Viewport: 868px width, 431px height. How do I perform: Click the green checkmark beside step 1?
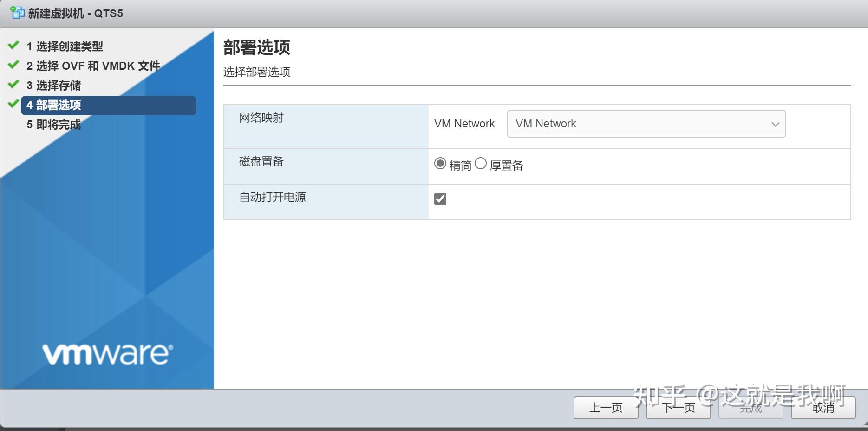click(x=13, y=45)
